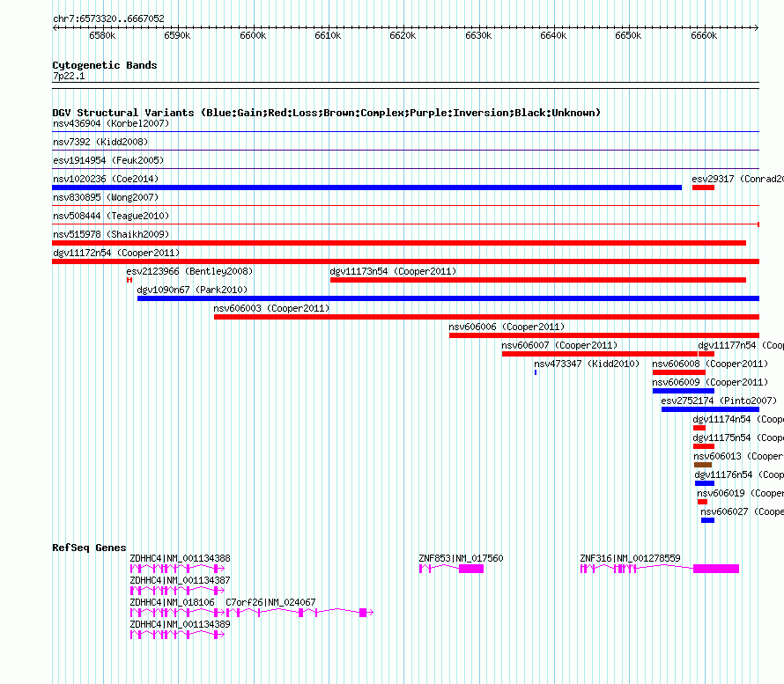Click the 6580k ruler tick label

coord(102,35)
